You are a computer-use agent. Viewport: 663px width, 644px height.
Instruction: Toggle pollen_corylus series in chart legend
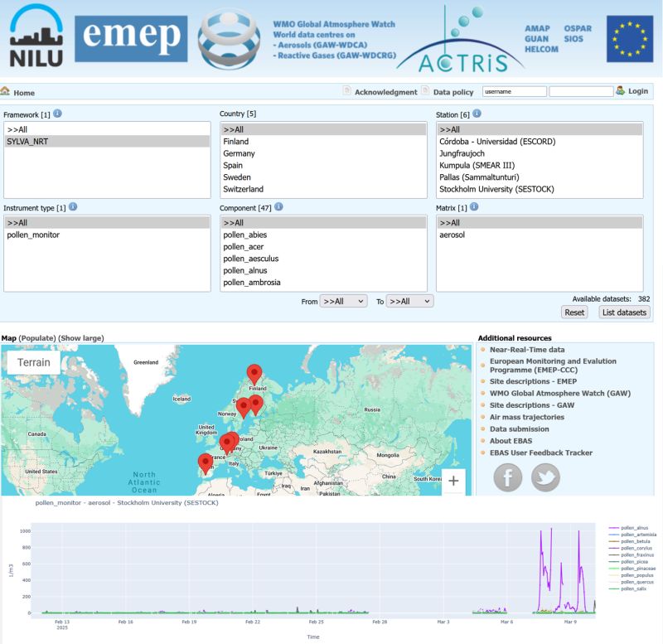click(631, 548)
